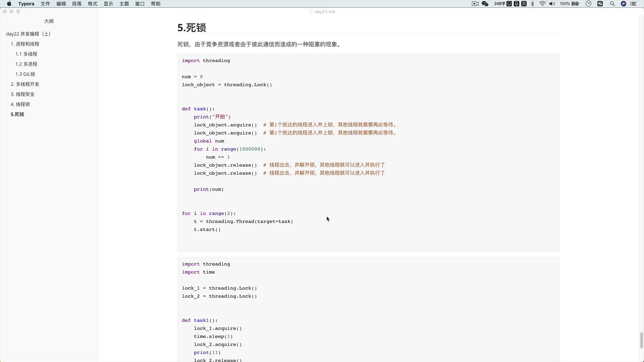This screenshot has height=362, width=644.
Task: Click the print(num) code line
Action: click(209, 189)
